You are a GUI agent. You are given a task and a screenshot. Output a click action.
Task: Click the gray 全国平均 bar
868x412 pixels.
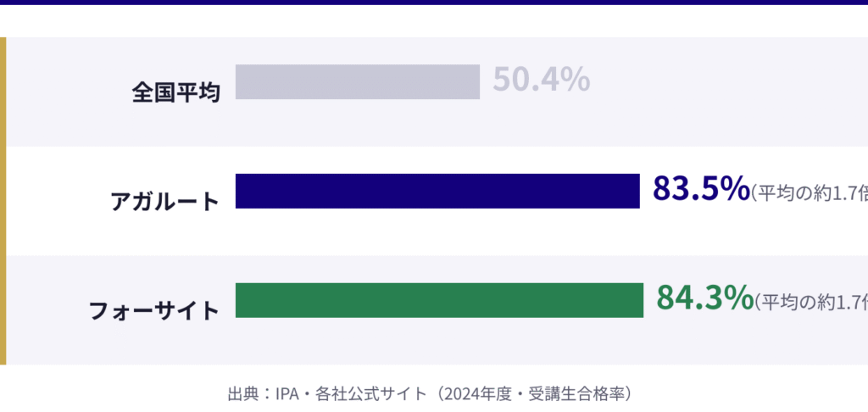pyautogui.click(x=357, y=81)
